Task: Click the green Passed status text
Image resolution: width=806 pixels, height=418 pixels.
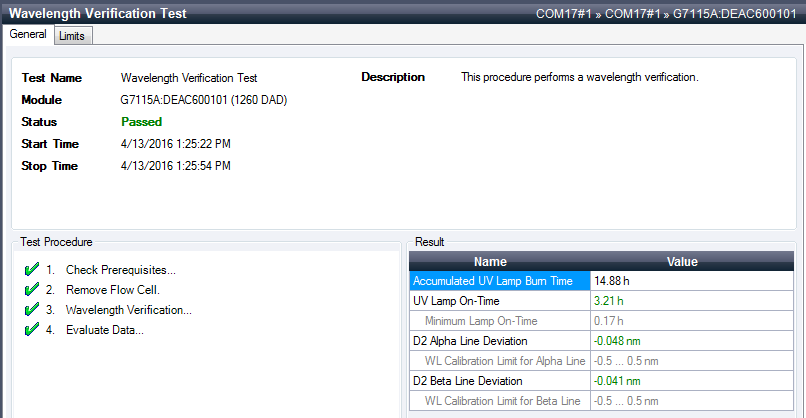Action: (x=141, y=122)
